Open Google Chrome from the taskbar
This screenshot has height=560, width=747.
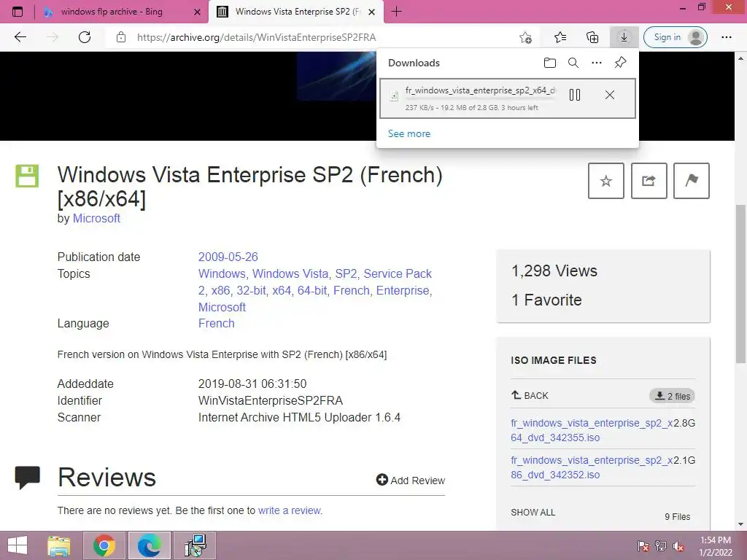(104, 545)
